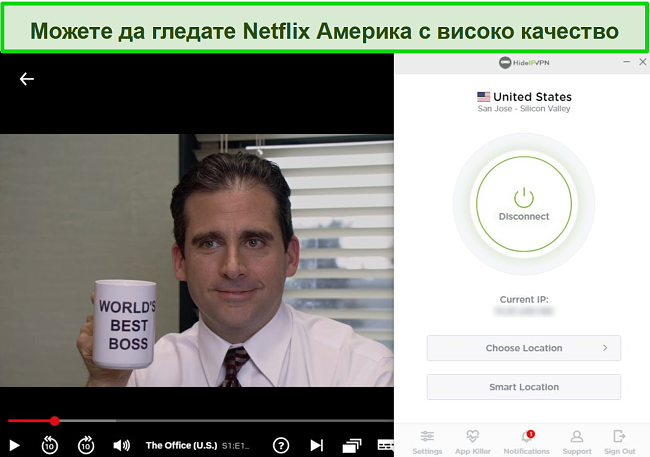Go back using the Netflix arrow
The height and width of the screenshot is (457, 650).
click(x=27, y=79)
